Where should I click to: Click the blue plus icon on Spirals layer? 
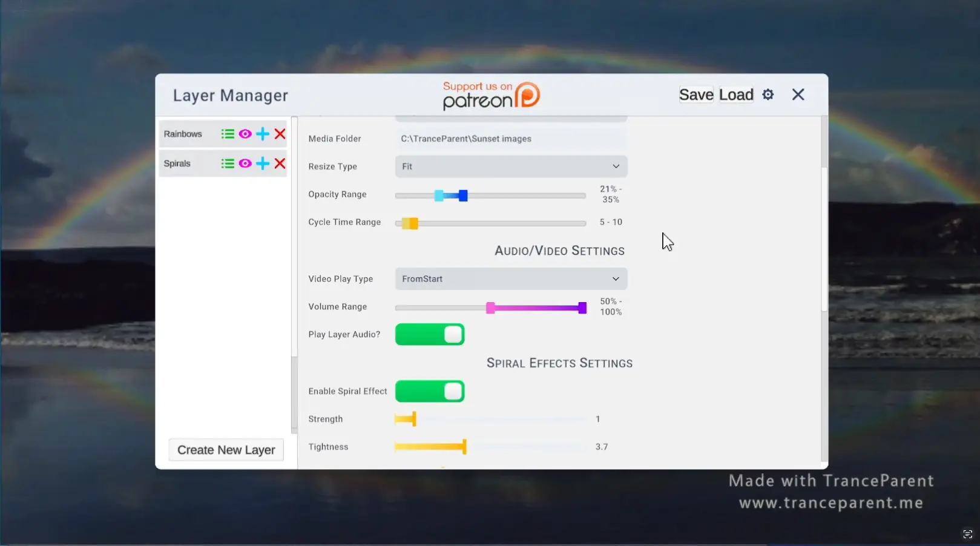coord(262,163)
